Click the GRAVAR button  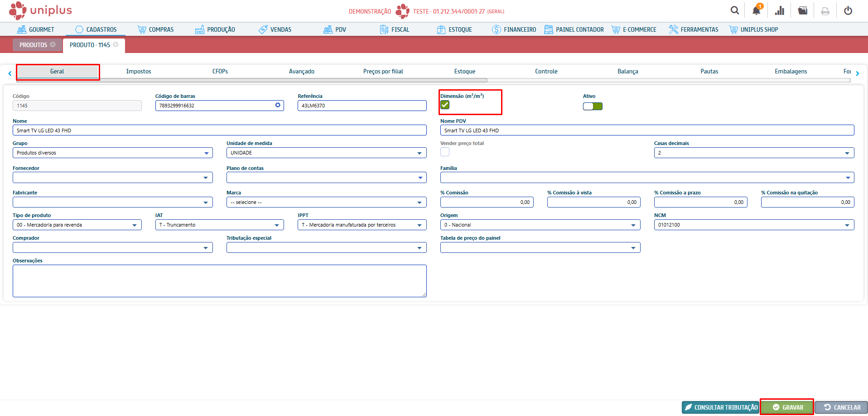[x=787, y=407]
